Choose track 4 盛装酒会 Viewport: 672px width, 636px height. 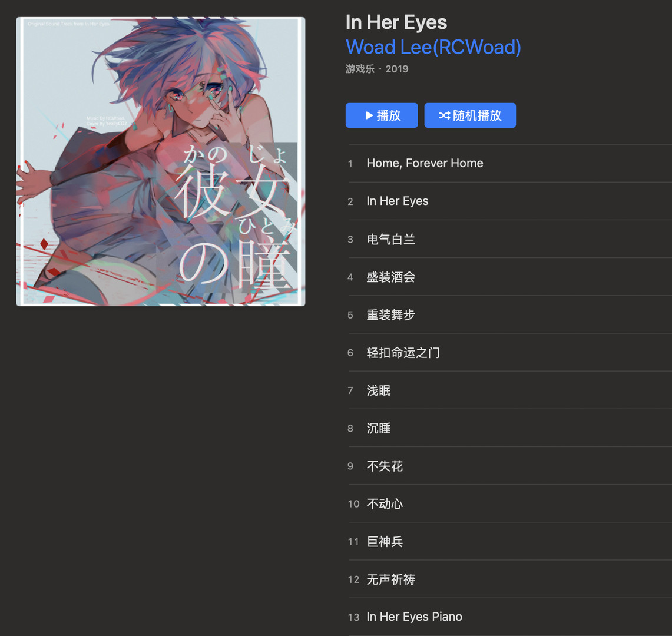(391, 277)
